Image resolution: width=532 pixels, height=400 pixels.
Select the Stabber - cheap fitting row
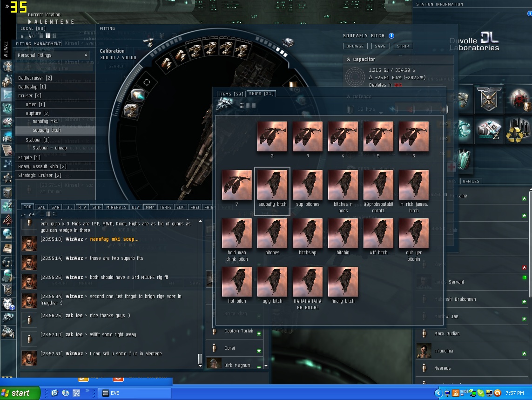[x=56, y=148]
